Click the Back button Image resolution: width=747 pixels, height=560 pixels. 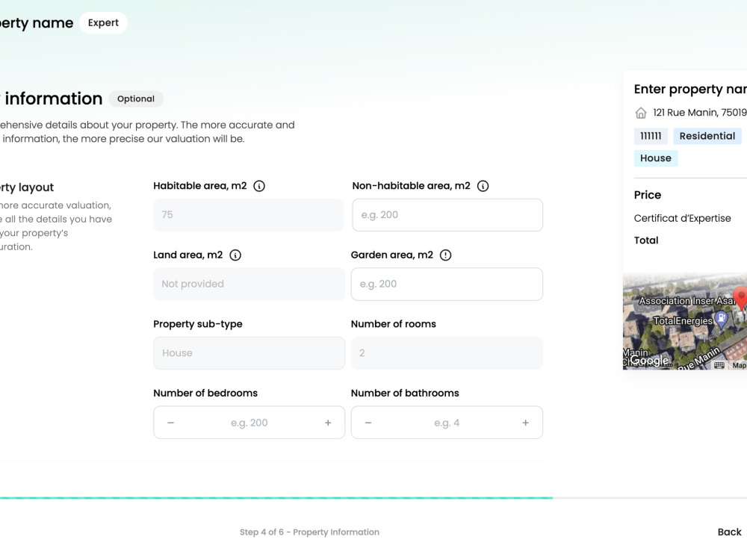click(x=729, y=532)
